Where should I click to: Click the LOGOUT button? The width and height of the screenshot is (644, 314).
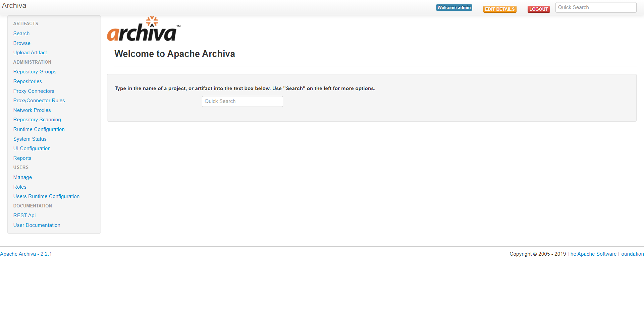539,9
